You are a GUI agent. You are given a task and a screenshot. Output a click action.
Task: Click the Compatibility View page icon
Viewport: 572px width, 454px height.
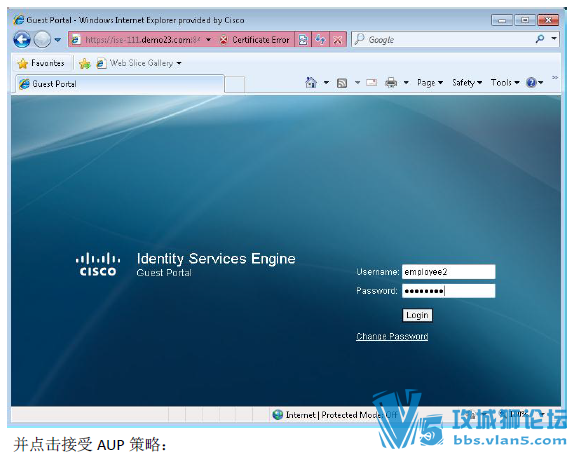(303, 39)
